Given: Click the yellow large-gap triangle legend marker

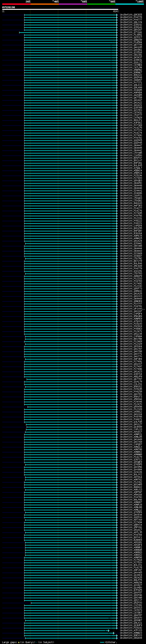Looking at the screenshot, I should (x=19, y=642).
